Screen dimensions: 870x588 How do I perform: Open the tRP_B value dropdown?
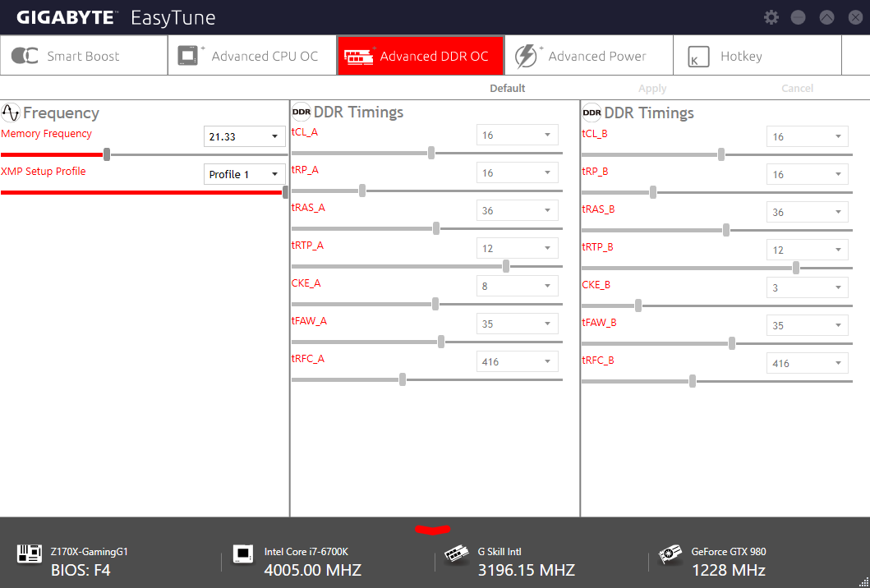[808, 174]
